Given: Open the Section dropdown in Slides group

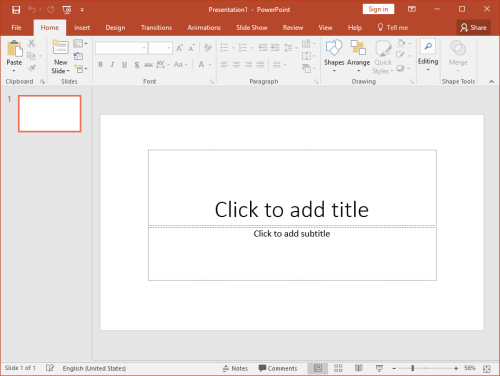Looking at the screenshot, I should click(x=80, y=69).
